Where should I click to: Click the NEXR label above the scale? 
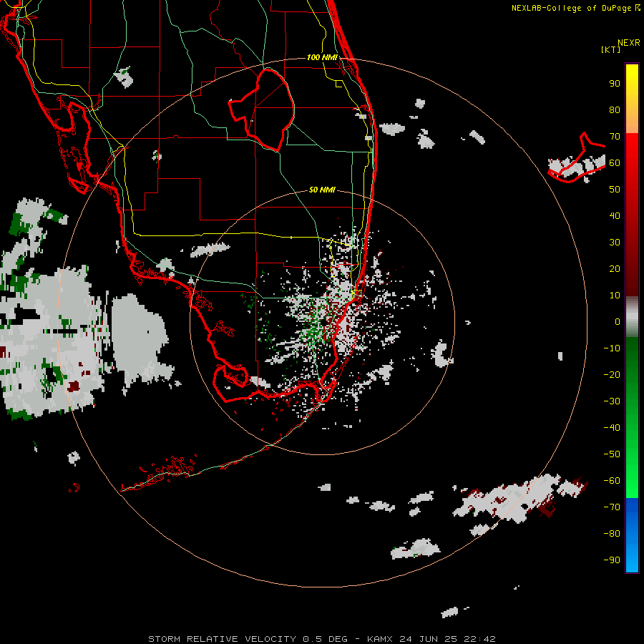(628, 43)
